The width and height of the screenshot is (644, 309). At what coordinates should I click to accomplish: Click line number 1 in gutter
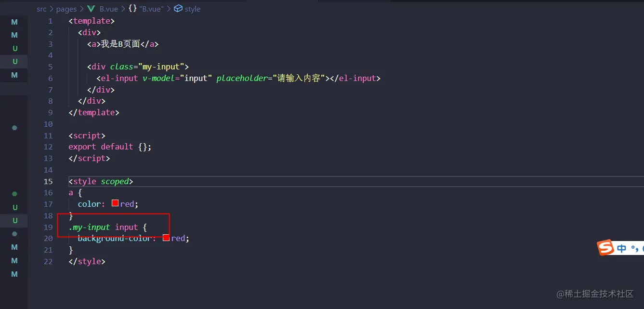point(51,21)
